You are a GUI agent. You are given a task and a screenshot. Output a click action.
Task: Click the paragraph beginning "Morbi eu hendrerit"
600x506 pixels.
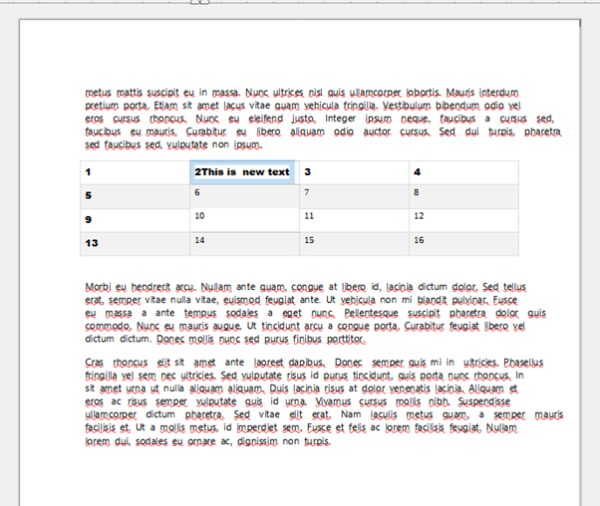tap(315, 313)
